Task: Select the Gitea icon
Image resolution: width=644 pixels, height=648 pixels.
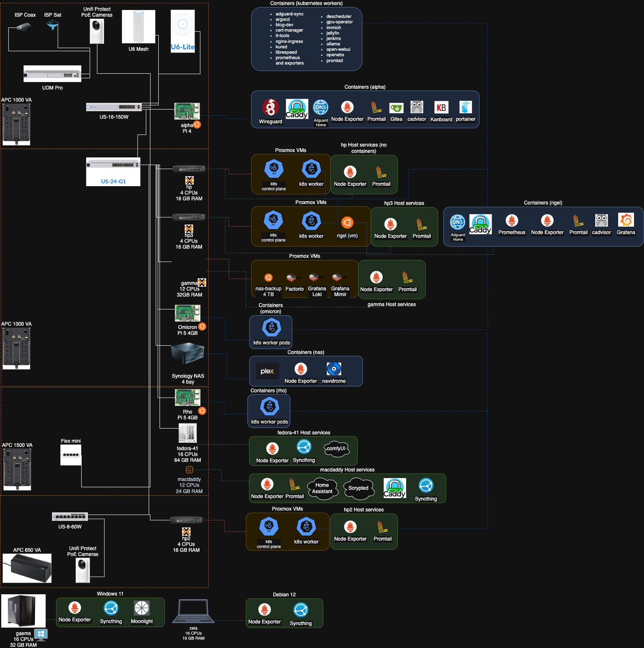Action: 397,108
